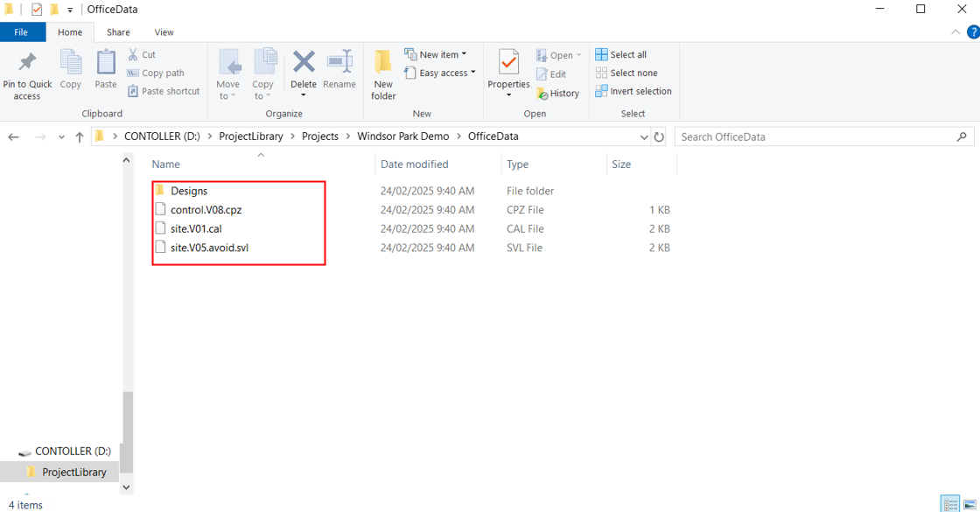980x512 pixels.
Task: Click the navigation pane scrollbar thumb
Action: 126,432
